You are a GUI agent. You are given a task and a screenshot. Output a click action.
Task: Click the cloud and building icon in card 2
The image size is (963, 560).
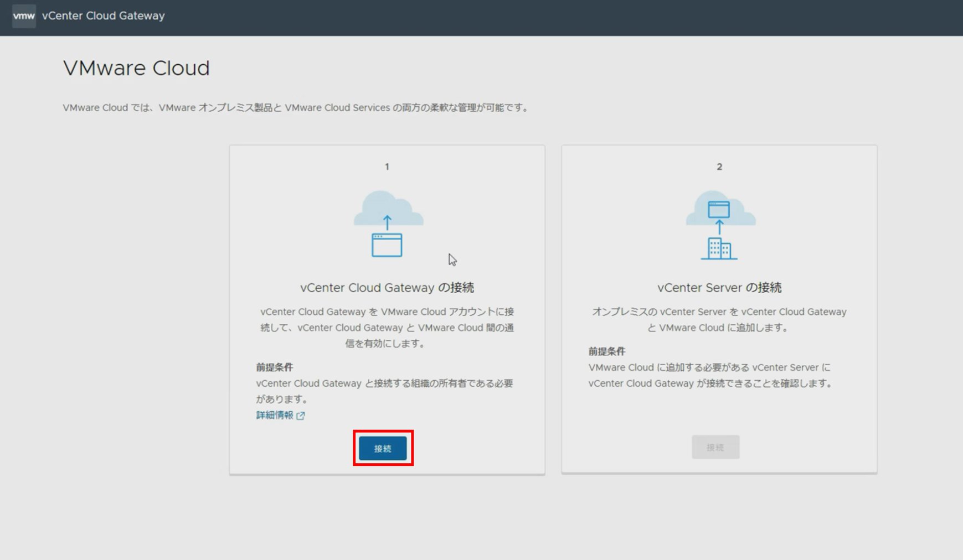pyautogui.click(x=720, y=225)
